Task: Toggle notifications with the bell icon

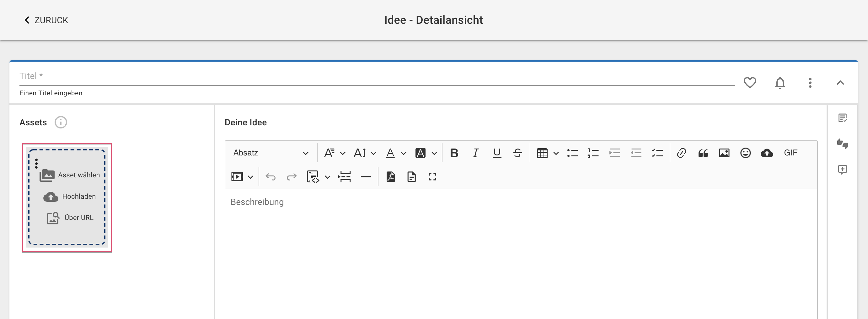Action: point(780,83)
